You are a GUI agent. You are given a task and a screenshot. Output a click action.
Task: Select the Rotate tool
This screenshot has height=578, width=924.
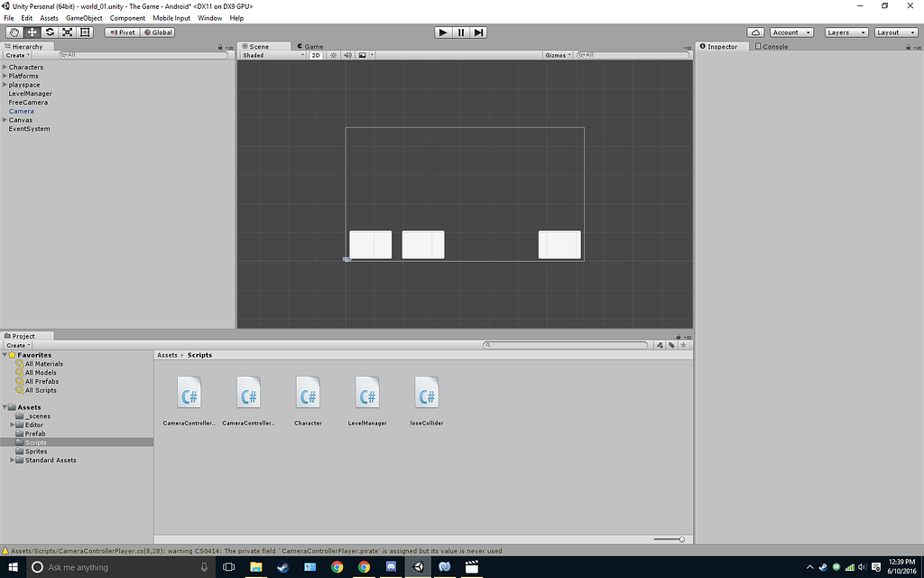50,32
